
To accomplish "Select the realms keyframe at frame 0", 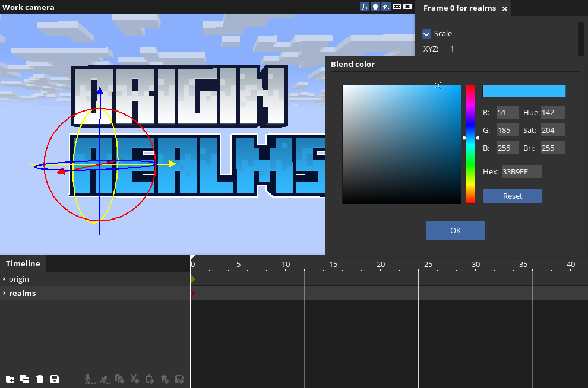I will click(192, 293).
